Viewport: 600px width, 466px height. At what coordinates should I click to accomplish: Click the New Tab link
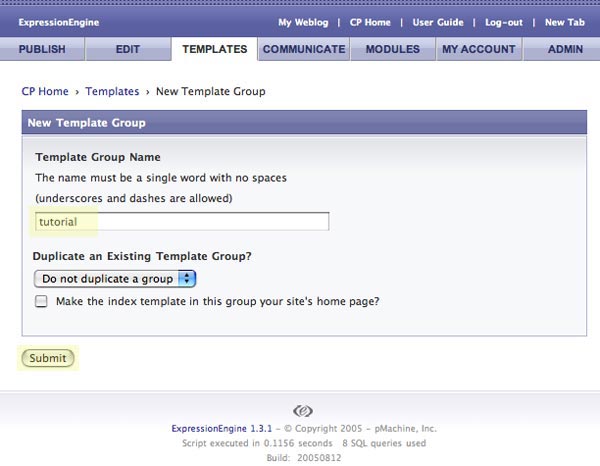565,22
